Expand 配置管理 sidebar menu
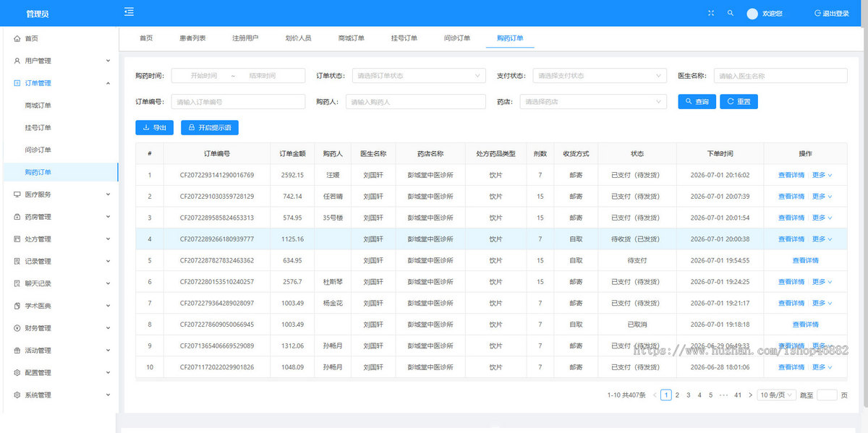The image size is (868, 433). tap(59, 373)
